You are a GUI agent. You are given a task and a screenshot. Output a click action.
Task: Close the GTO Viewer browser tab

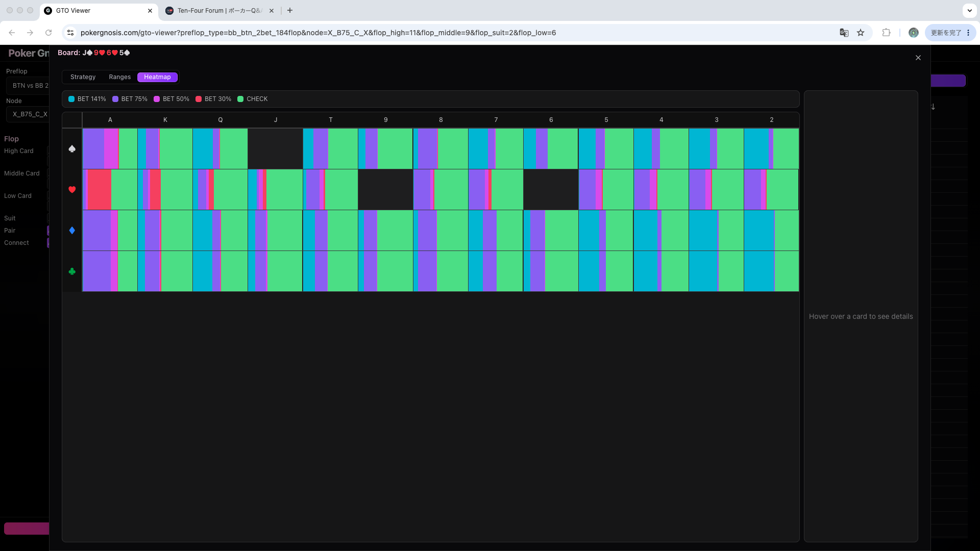150,11
